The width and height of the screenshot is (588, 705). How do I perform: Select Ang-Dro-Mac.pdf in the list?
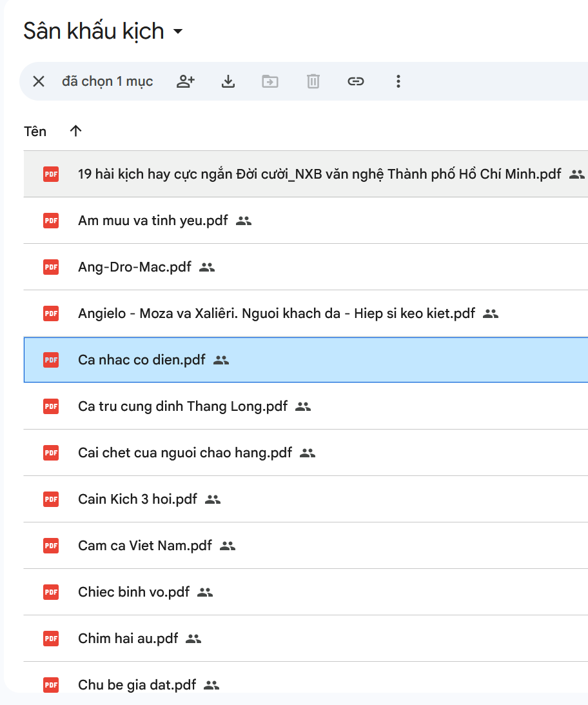pyautogui.click(x=135, y=267)
